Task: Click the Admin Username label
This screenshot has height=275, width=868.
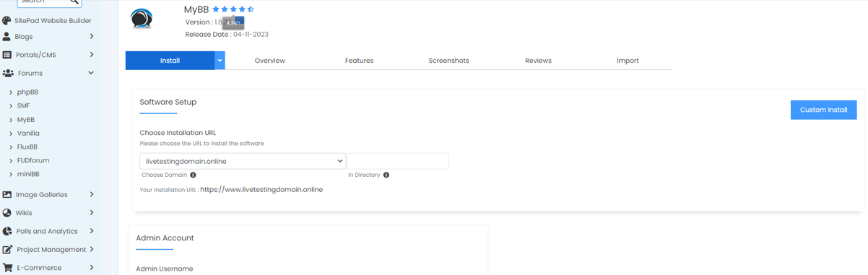Action: point(165,269)
